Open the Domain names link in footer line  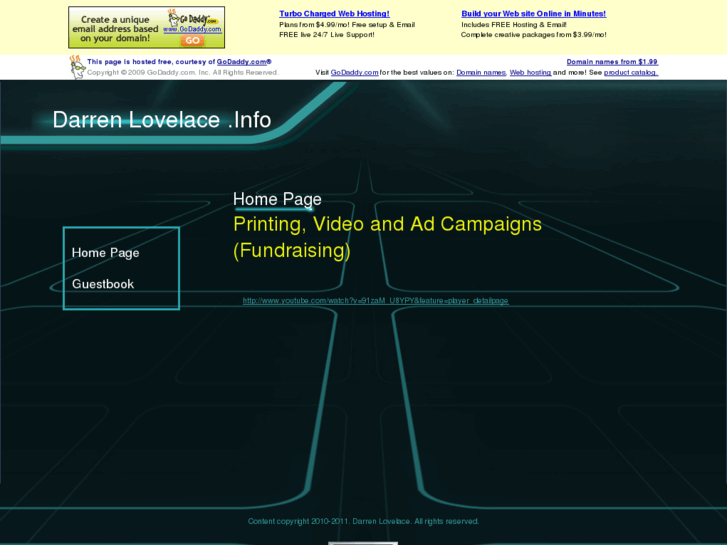(x=481, y=72)
